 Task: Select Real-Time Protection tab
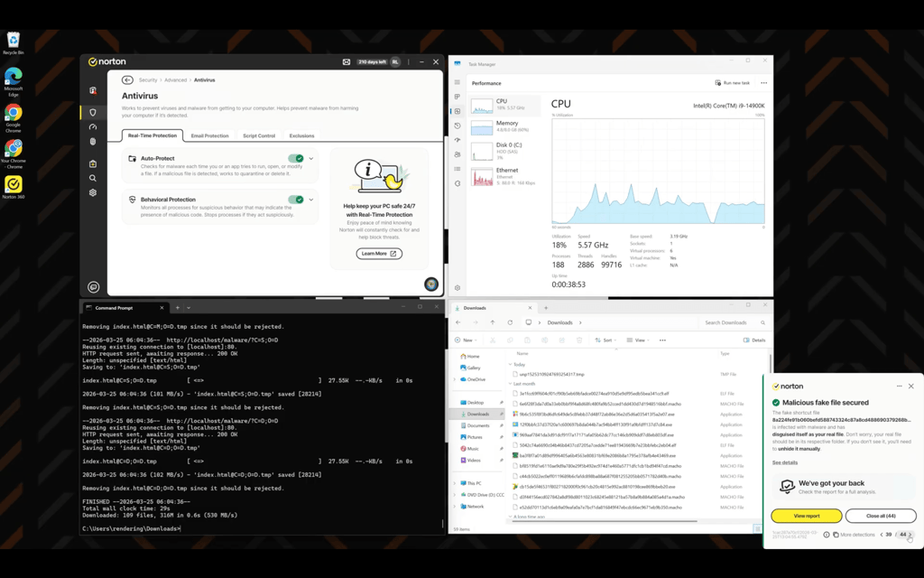[152, 135]
